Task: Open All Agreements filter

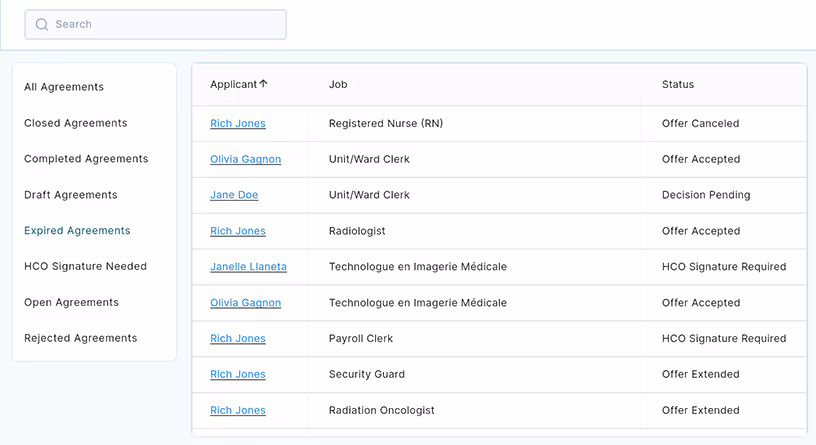Action: tap(64, 87)
